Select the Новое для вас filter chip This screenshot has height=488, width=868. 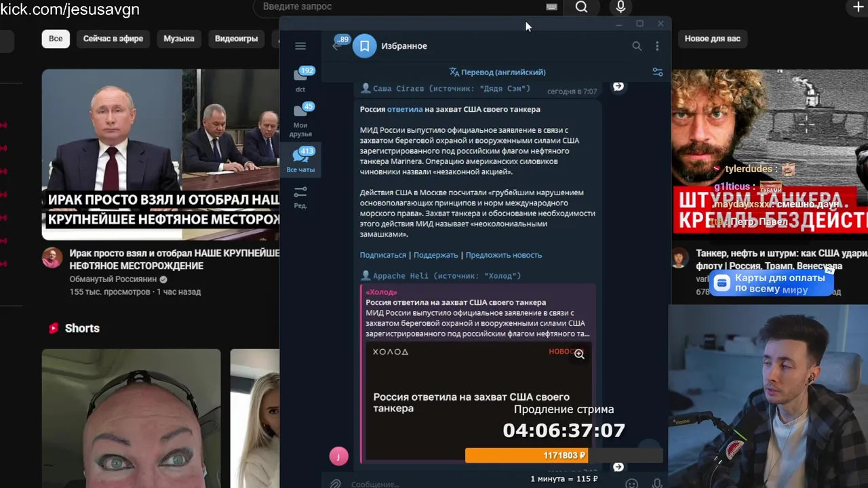[712, 39]
